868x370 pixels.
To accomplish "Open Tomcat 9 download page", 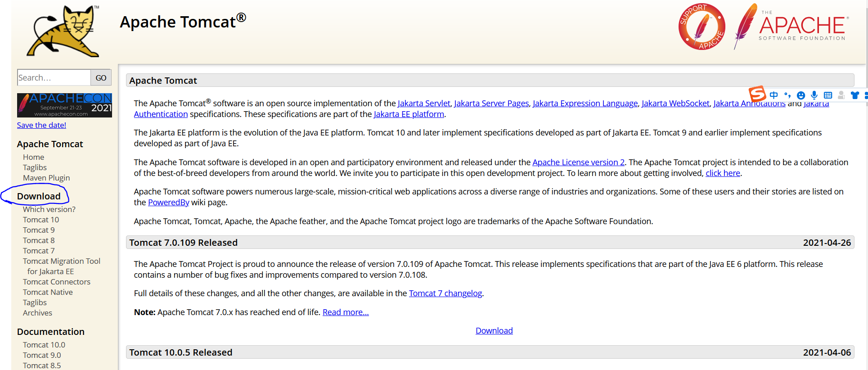I will tap(39, 230).
